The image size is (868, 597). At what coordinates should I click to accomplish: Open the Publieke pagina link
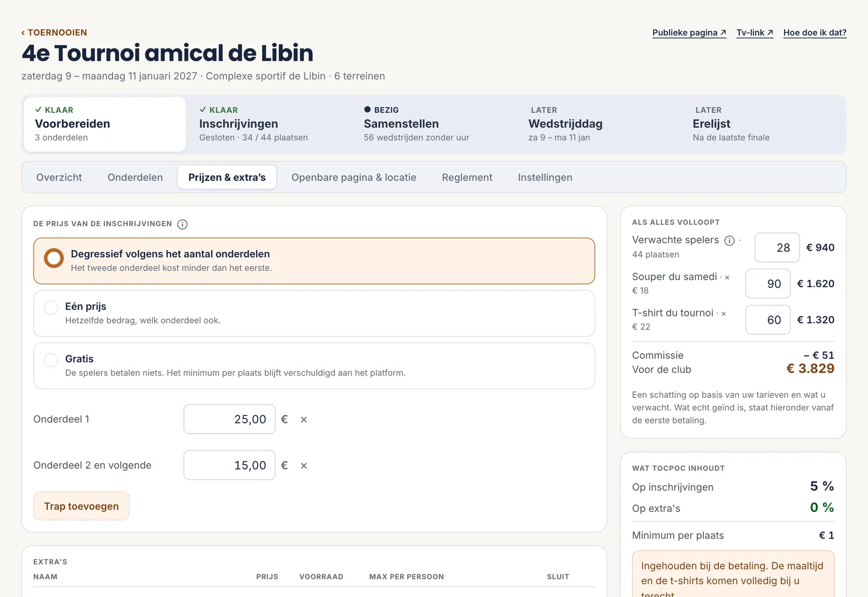coord(689,33)
